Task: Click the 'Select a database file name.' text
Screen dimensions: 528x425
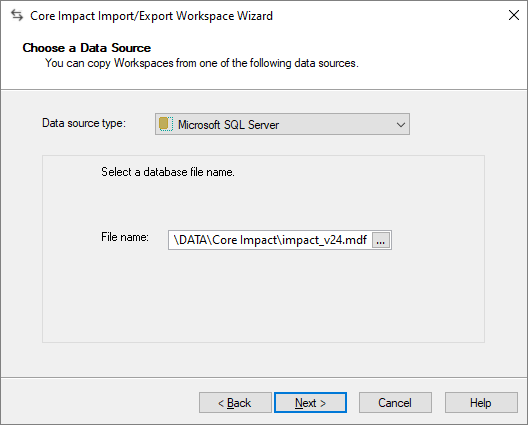Action: pos(168,172)
